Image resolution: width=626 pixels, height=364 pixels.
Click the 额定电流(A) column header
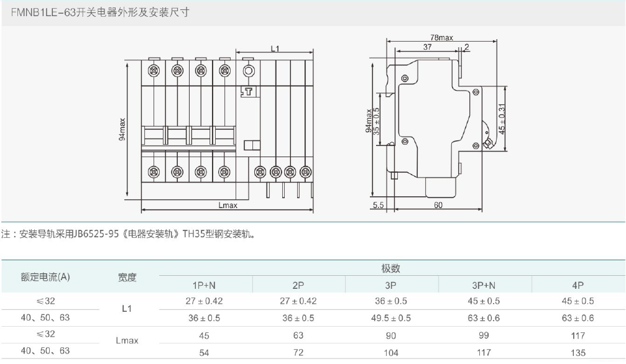[x=45, y=277]
